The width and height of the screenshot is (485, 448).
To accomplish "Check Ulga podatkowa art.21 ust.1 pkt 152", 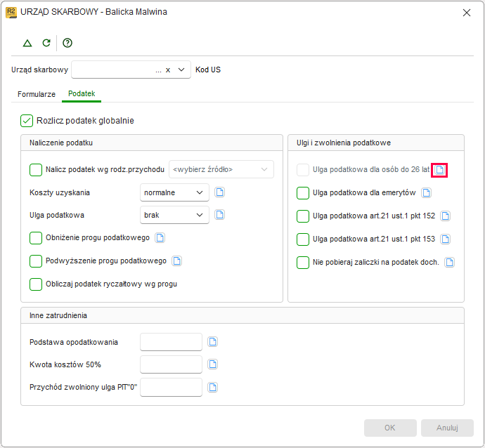I will 303,216.
